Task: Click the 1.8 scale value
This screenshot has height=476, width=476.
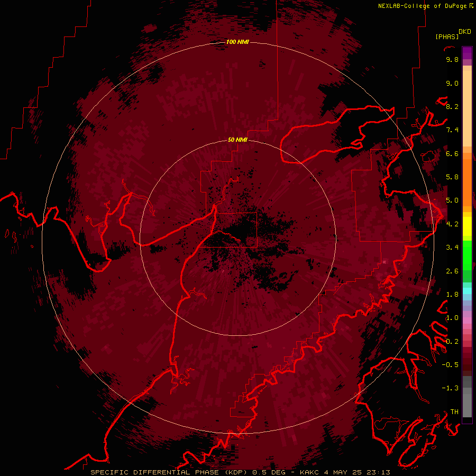Action: click(x=452, y=295)
